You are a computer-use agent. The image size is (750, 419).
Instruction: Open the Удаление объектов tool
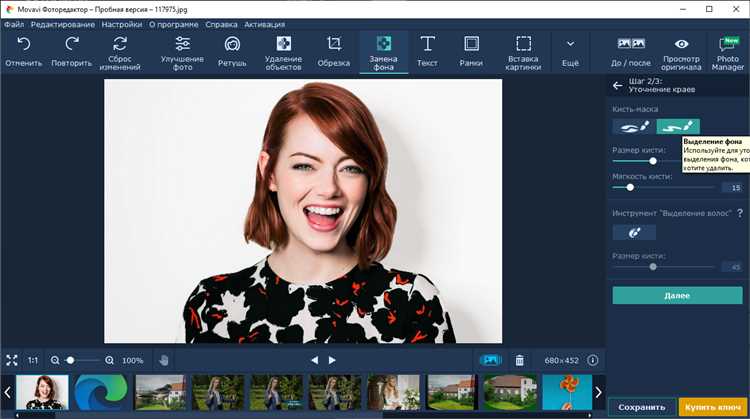pos(283,53)
